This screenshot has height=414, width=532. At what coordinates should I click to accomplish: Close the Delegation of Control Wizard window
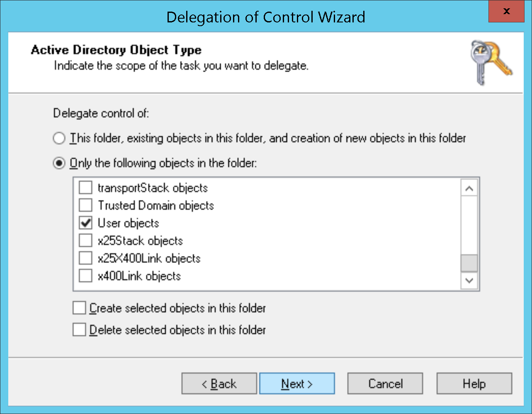(x=507, y=12)
